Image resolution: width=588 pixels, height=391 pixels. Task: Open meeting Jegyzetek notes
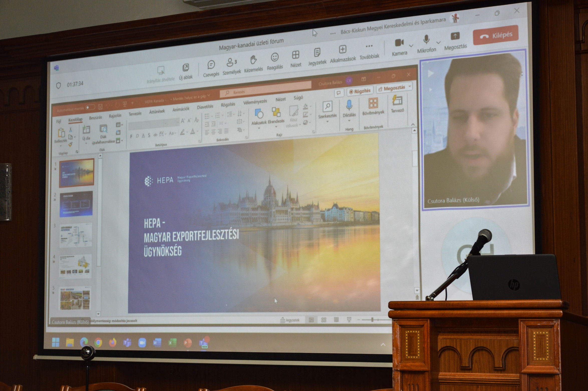coord(317,57)
